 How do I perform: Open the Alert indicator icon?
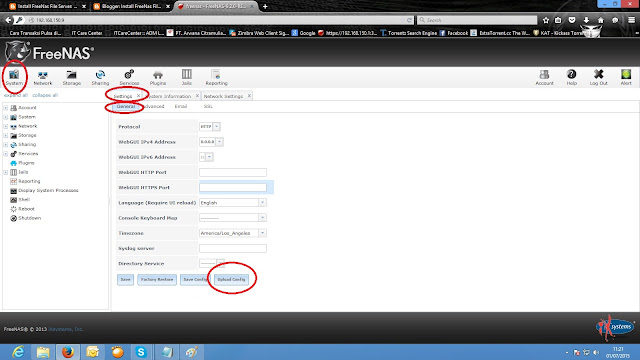point(626,78)
